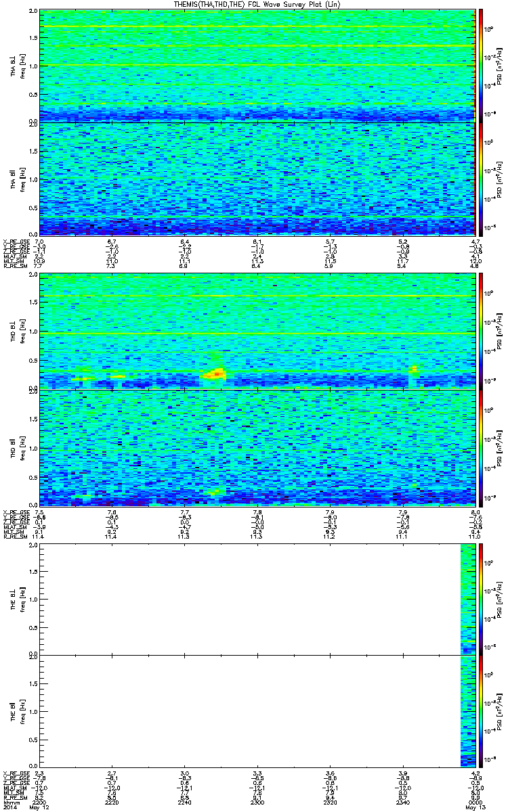Click the 'THE B∥ freq [Hz]' axis label

coord(17,710)
